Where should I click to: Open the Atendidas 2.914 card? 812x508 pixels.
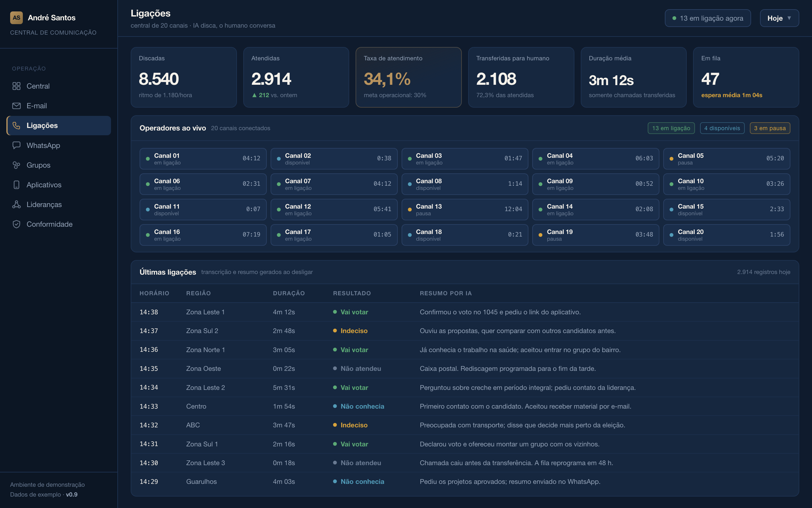[296, 77]
